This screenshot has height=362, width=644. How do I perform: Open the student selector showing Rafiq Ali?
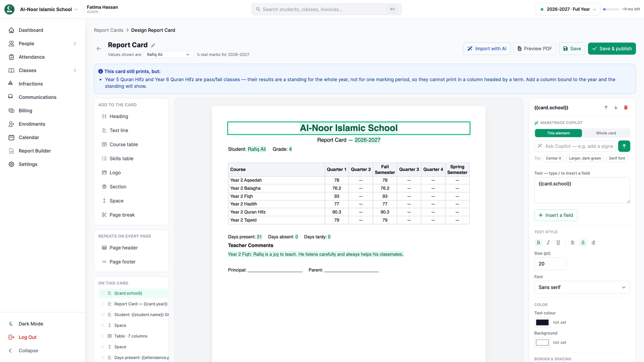tap(169, 55)
